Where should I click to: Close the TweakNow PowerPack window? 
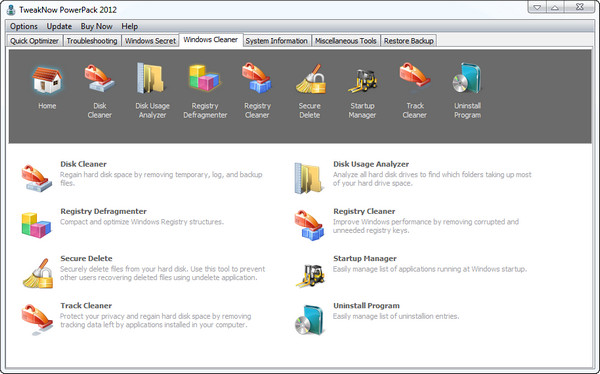580,7
